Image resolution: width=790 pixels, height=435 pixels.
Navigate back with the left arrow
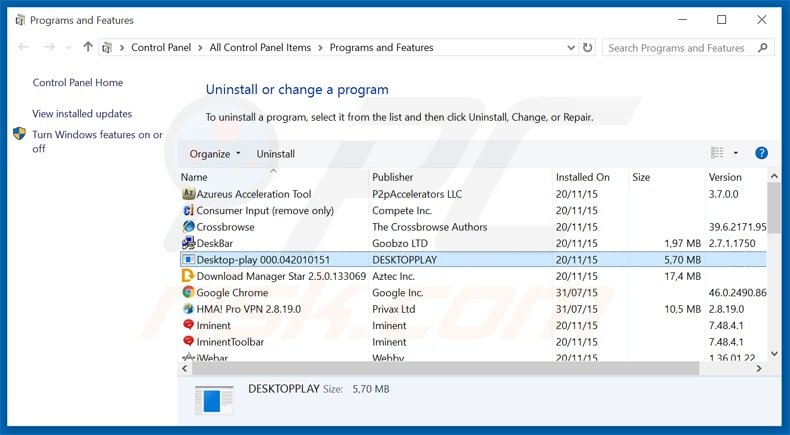point(23,47)
